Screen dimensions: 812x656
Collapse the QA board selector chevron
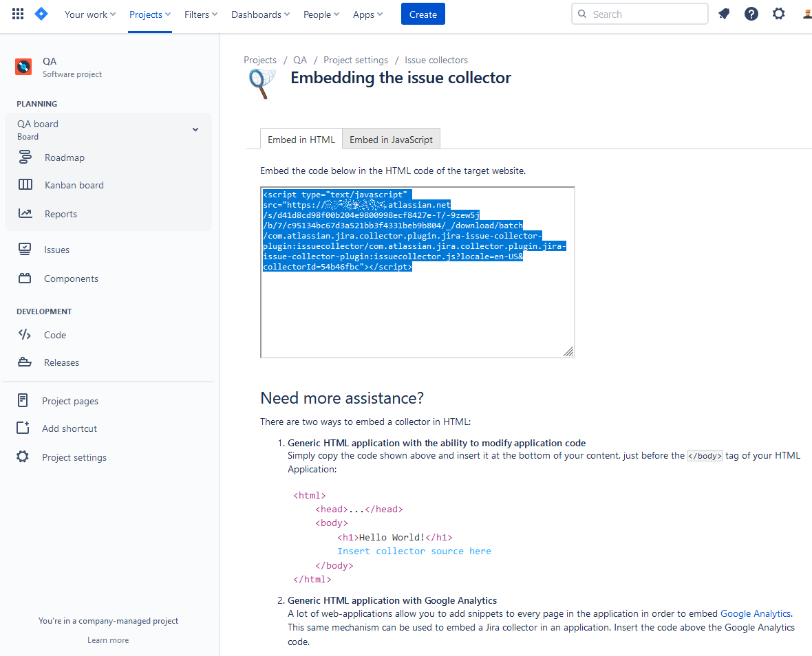coord(195,129)
